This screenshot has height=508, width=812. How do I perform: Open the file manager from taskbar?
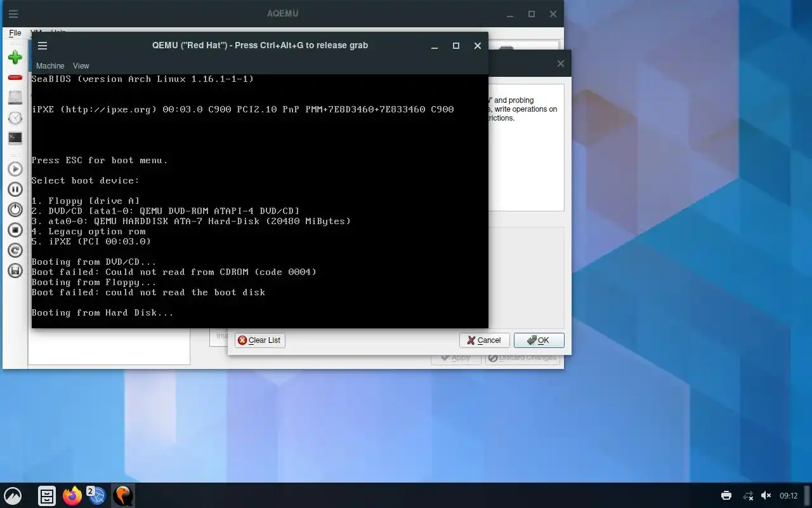click(x=47, y=496)
